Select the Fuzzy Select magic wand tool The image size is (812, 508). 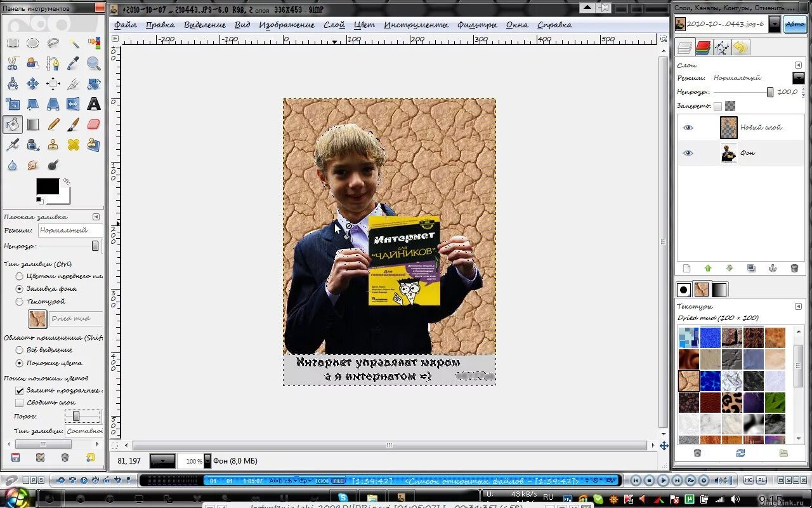74,43
